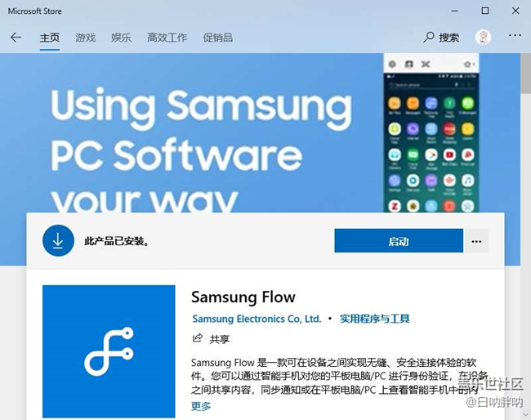
Task: Expand options next to the 启动 button
Action: 476,241
